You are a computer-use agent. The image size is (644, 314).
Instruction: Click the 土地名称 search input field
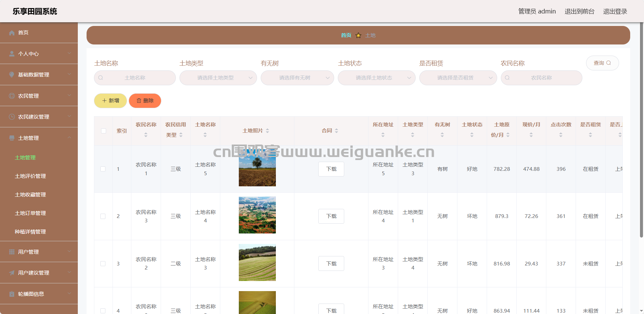click(135, 78)
